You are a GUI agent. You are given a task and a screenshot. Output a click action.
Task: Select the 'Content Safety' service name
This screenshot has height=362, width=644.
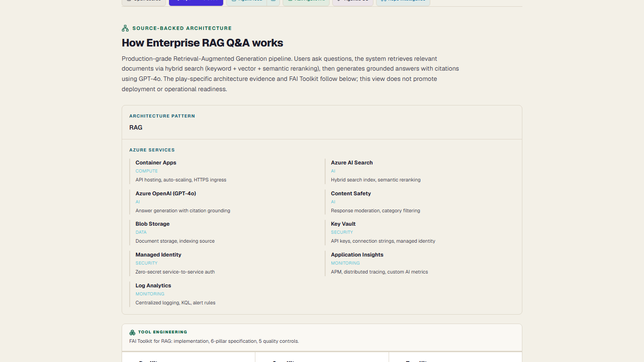(x=351, y=194)
